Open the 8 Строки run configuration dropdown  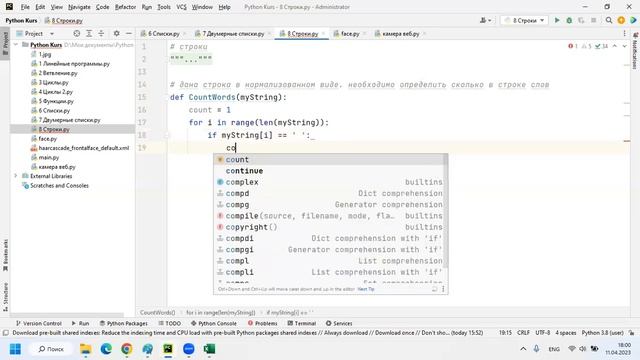524,20
